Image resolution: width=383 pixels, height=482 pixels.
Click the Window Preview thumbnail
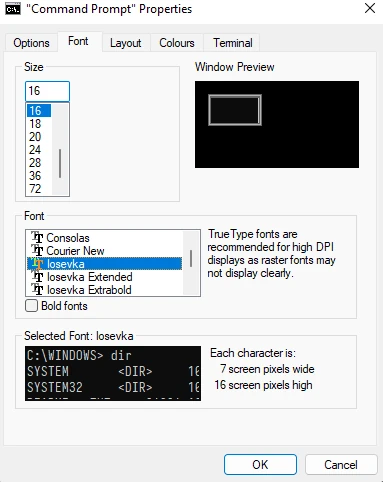pos(277,124)
